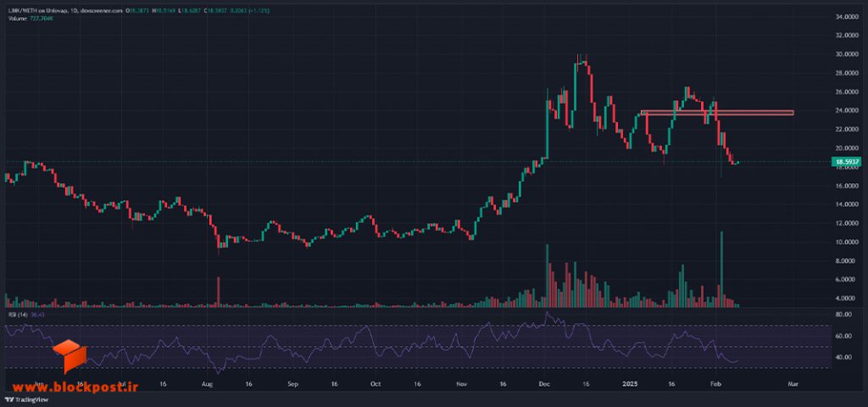Viewport: 868px width, 407px height.
Task: Click the 24.0000 price axis label
Action: 844,110
